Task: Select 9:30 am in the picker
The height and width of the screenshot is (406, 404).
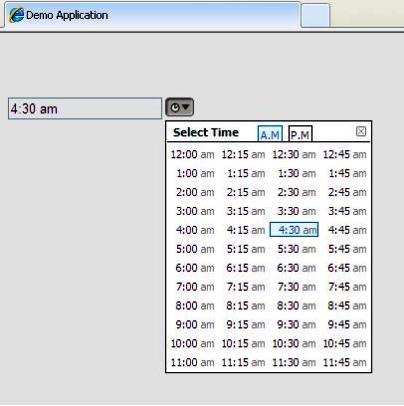Action: tap(297, 325)
